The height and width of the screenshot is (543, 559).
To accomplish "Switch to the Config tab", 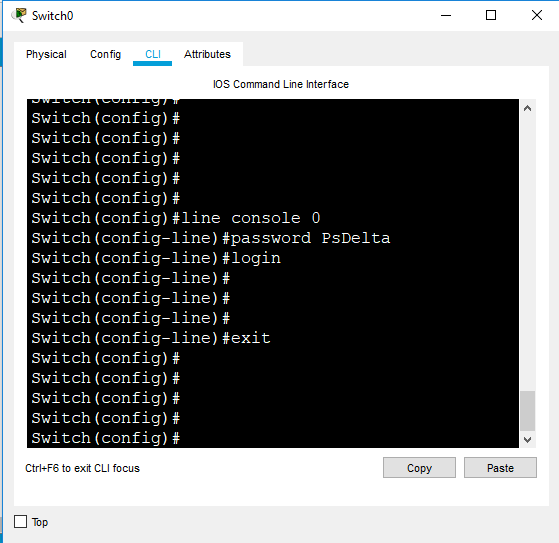I will 106,54.
